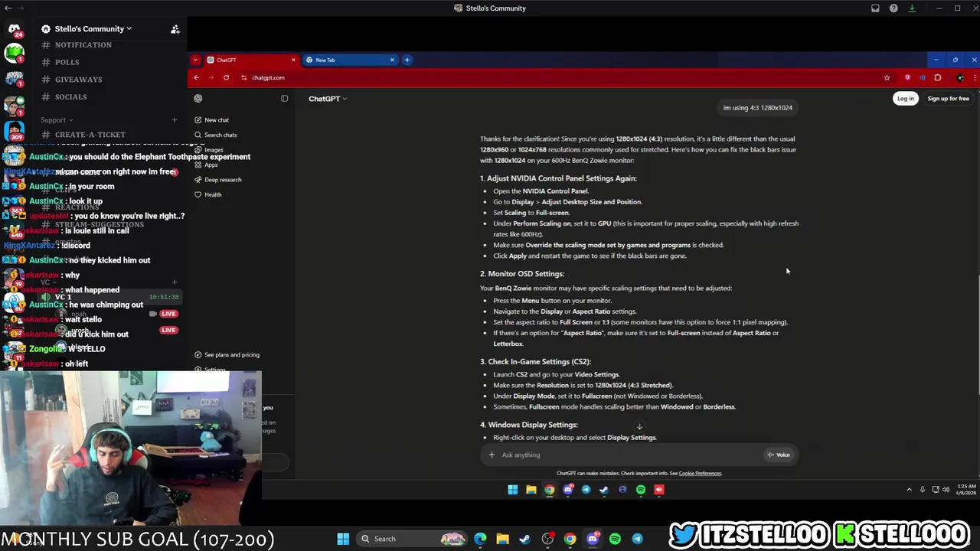This screenshot has width=980, height=551.
Task: Open the browser profile avatar icon
Action: coord(960,77)
